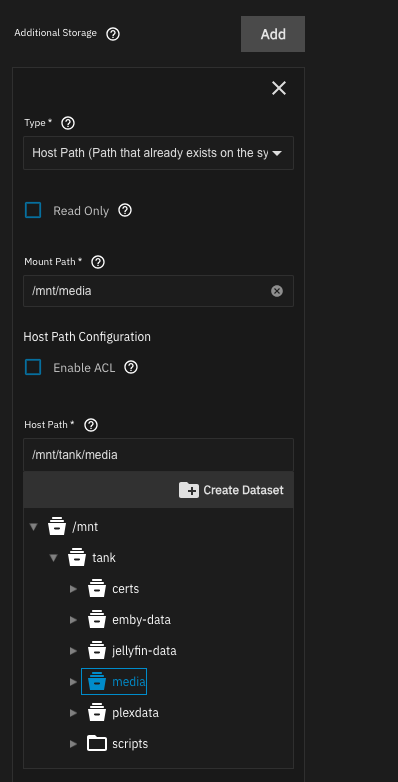Select the plexdata label

(x=136, y=712)
